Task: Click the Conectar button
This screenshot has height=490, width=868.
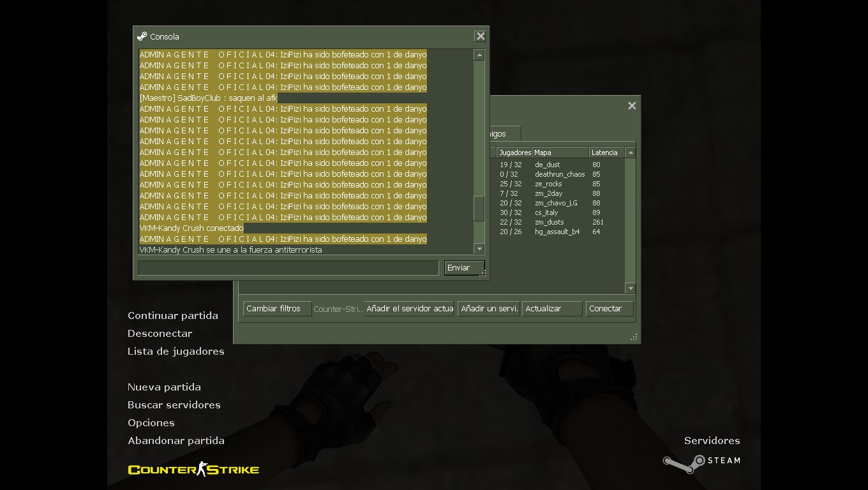Action: click(610, 309)
